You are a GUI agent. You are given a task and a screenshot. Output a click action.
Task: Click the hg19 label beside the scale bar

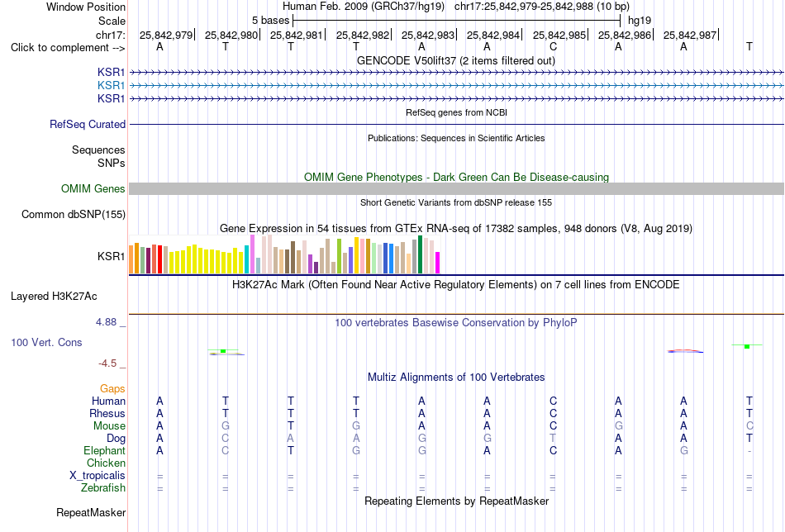pyautogui.click(x=640, y=21)
